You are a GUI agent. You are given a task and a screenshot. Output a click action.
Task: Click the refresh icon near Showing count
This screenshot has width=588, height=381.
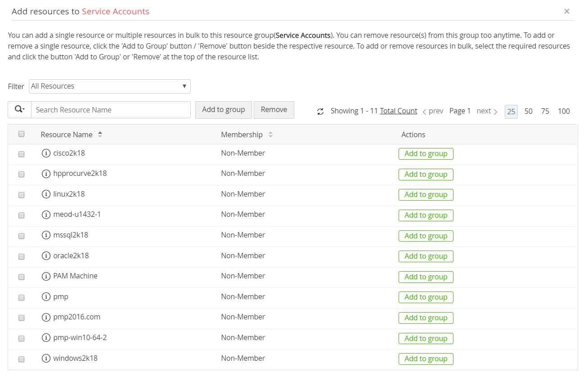tap(320, 112)
